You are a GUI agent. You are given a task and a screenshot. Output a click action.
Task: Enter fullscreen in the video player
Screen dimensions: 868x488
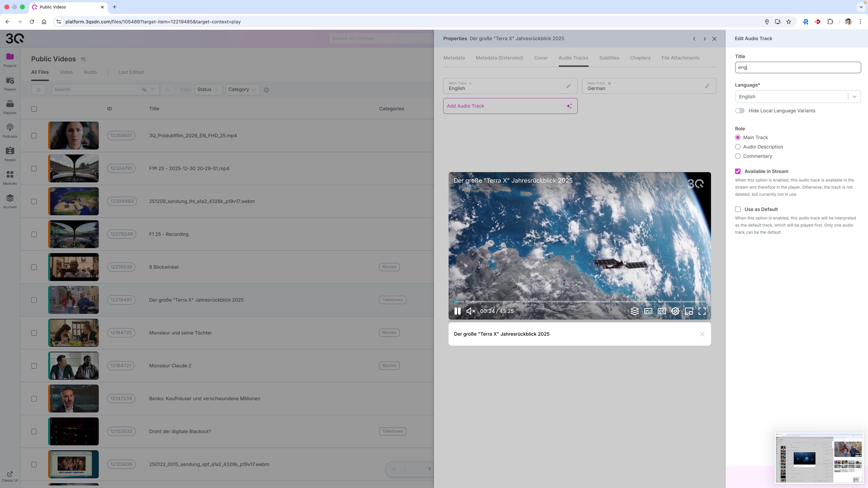pos(702,311)
